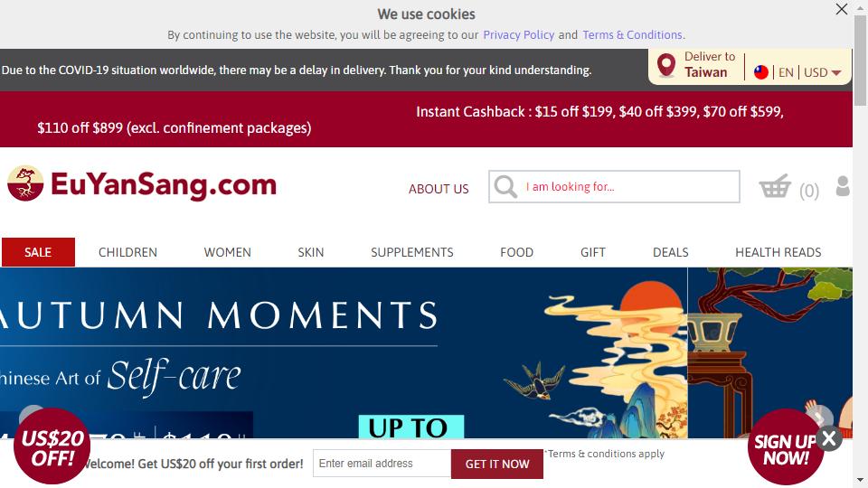868x488 pixels.
Task: Focus the 'I am looking for' search field
Action: click(614, 187)
